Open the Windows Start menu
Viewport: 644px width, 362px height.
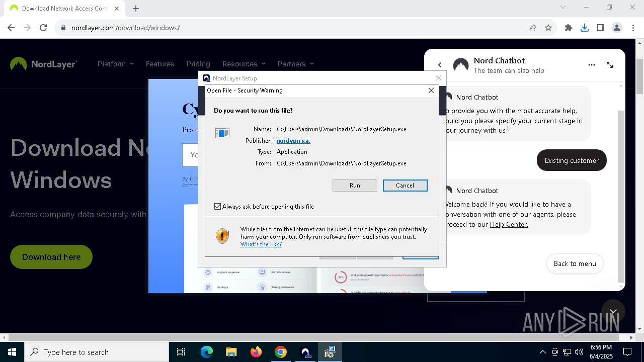click(12, 352)
